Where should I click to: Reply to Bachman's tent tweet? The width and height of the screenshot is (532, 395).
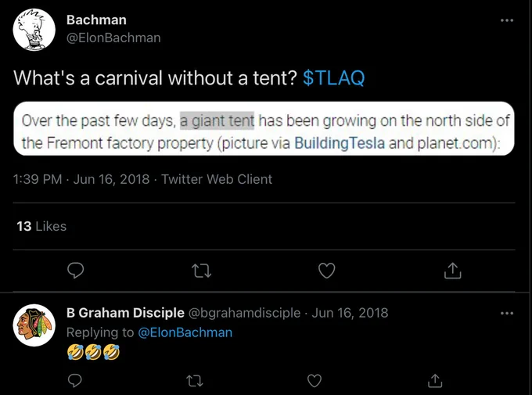75,271
